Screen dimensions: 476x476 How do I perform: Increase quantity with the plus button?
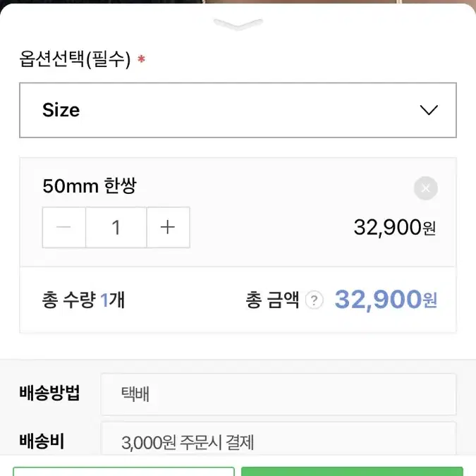tap(168, 227)
